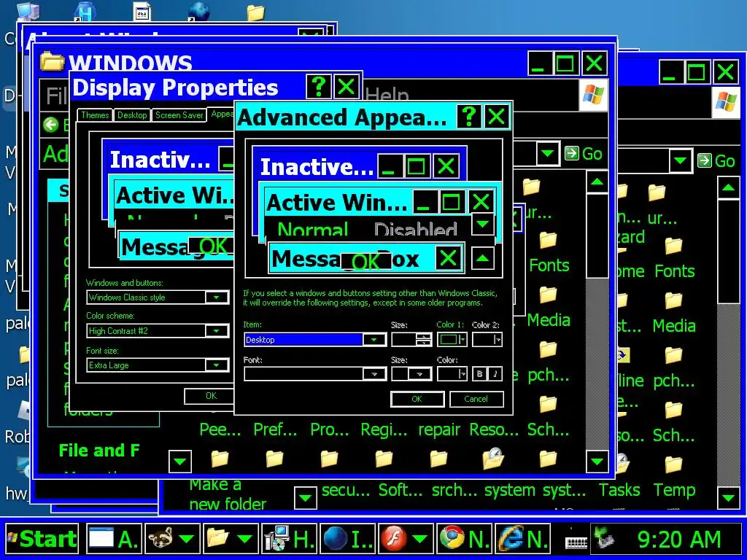Open the Color 1 picker
747x560 pixels.
click(x=452, y=340)
